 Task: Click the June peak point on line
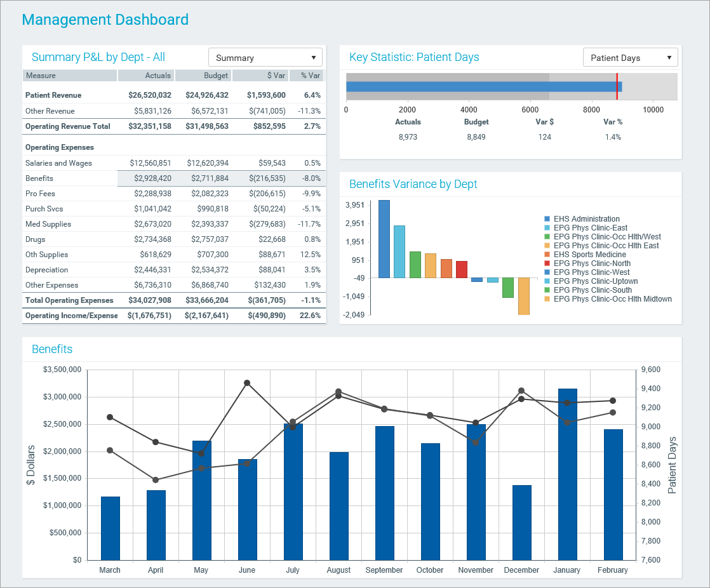click(x=247, y=383)
